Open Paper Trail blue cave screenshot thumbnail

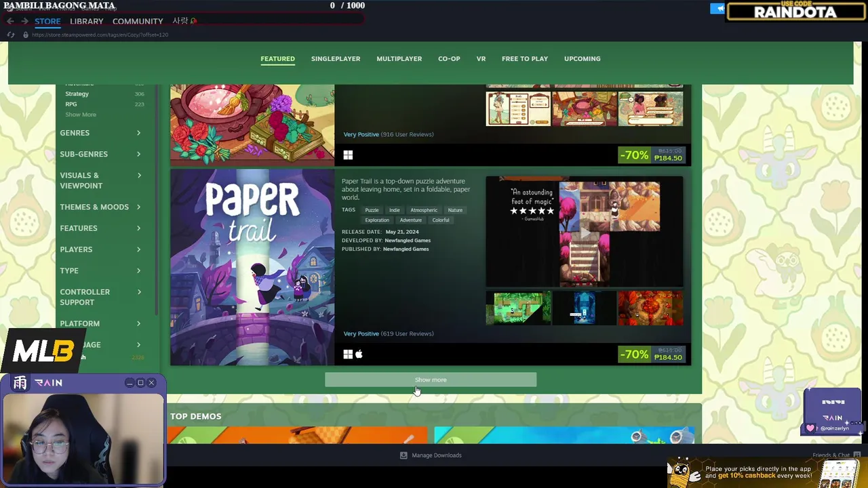(x=585, y=308)
